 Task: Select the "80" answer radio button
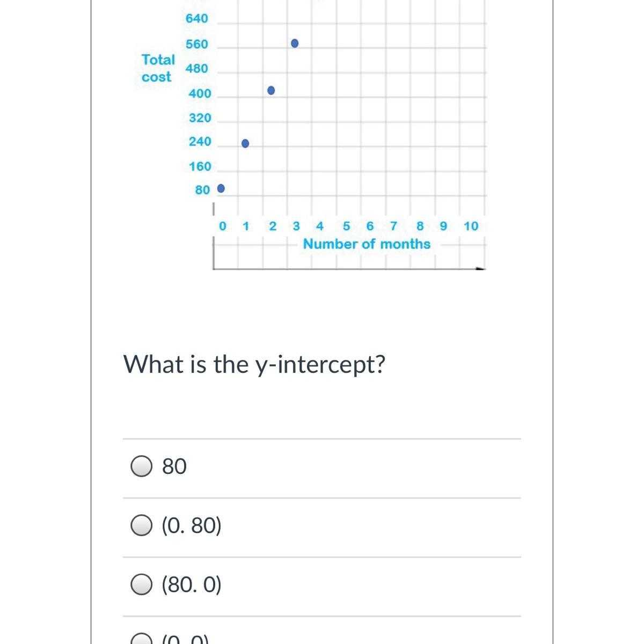141,466
